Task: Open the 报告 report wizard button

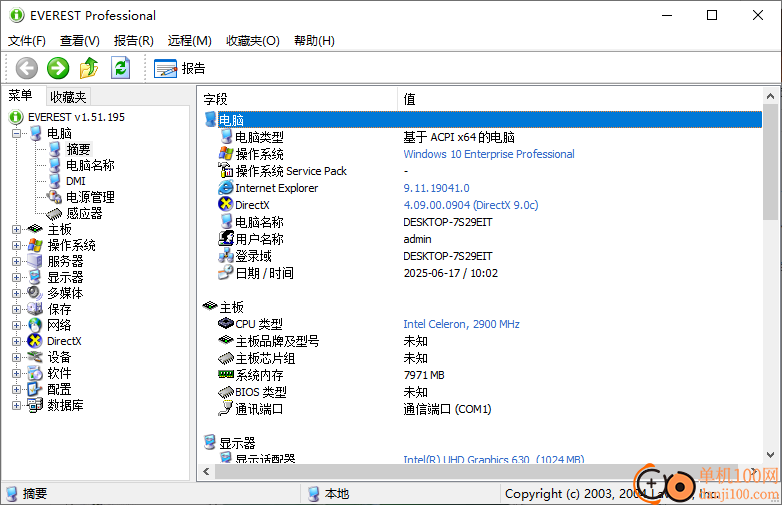Action: point(180,68)
